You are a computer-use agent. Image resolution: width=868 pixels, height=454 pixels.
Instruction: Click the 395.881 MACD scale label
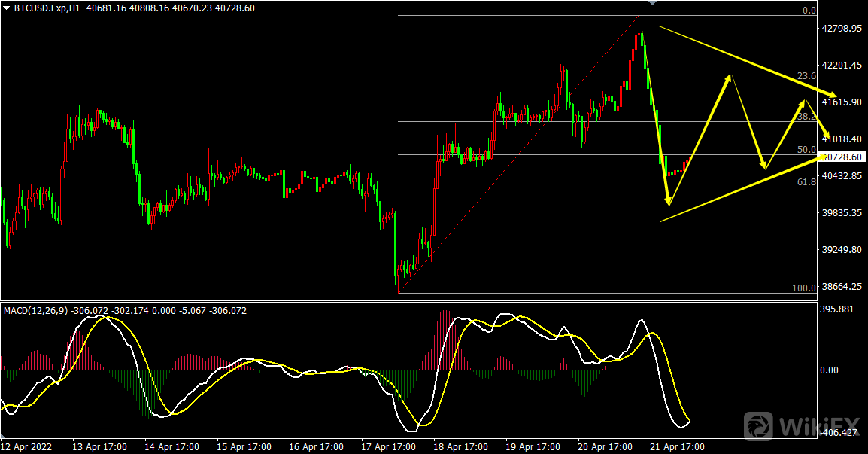pos(836,309)
